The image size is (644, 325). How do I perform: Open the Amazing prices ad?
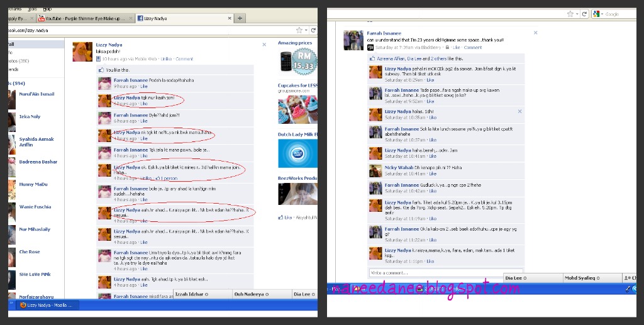(295, 43)
